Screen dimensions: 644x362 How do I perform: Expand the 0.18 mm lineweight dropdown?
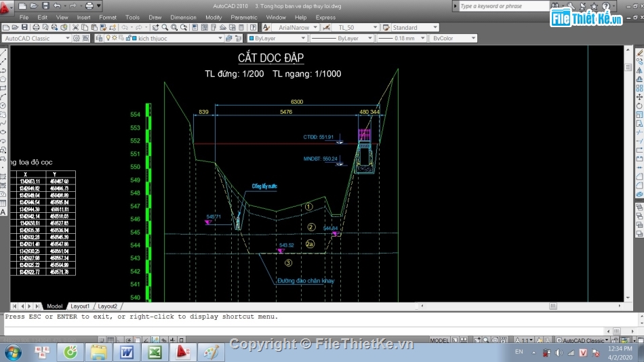422,38
